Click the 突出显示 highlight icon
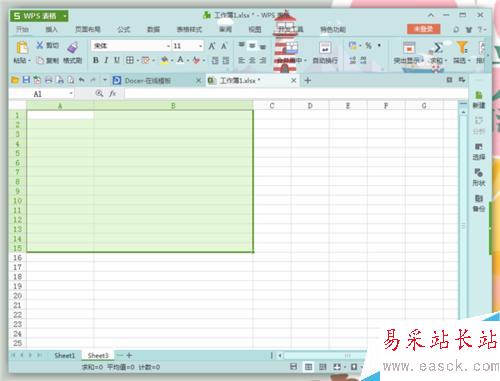The image size is (500, 381). click(x=409, y=48)
